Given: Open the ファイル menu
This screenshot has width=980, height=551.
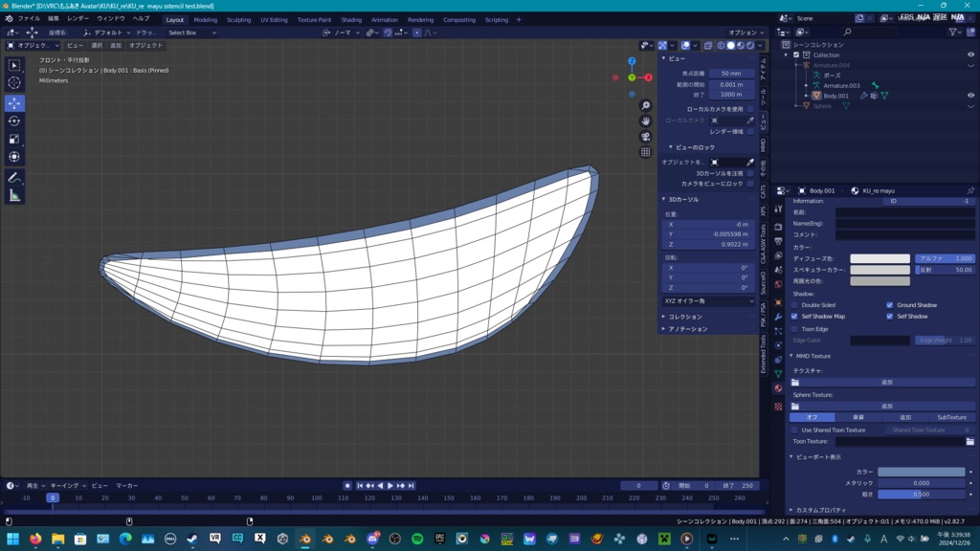Looking at the screenshot, I should click(x=29, y=19).
